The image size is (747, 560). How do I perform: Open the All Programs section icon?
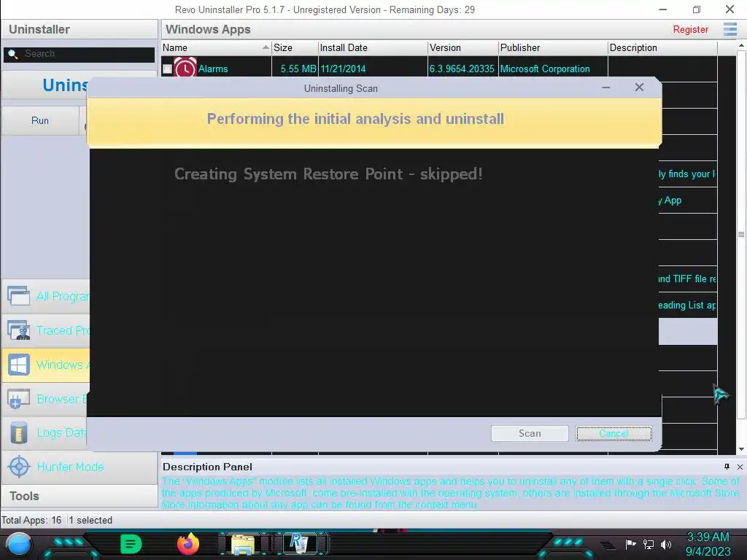[x=18, y=296]
